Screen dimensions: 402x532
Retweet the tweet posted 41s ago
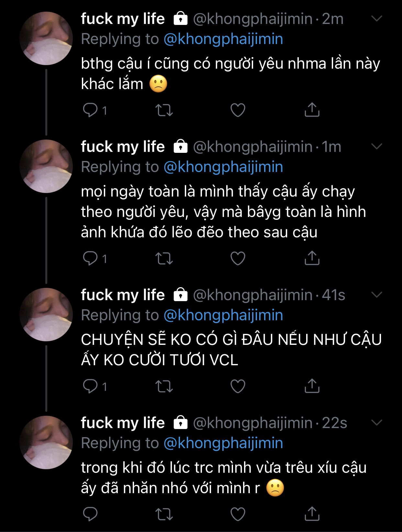pyautogui.click(x=164, y=386)
